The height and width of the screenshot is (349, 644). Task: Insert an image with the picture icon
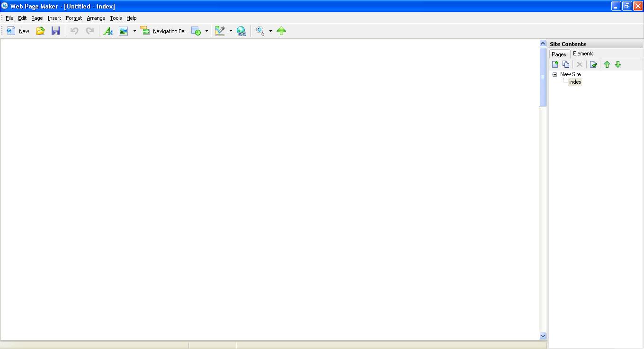[x=124, y=31]
